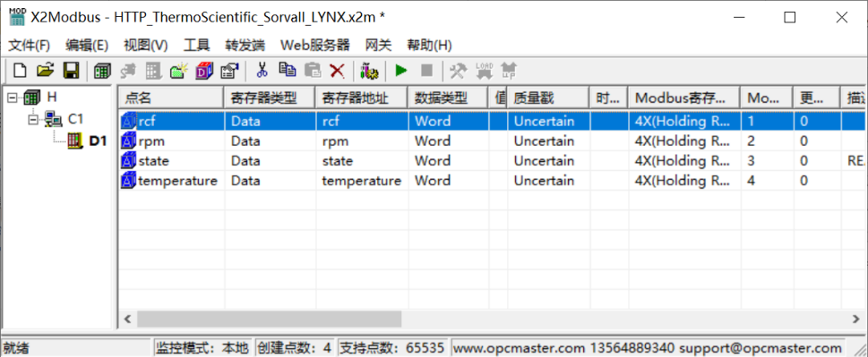
Task: Click the rpm point tag icon
Action: pos(128,141)
